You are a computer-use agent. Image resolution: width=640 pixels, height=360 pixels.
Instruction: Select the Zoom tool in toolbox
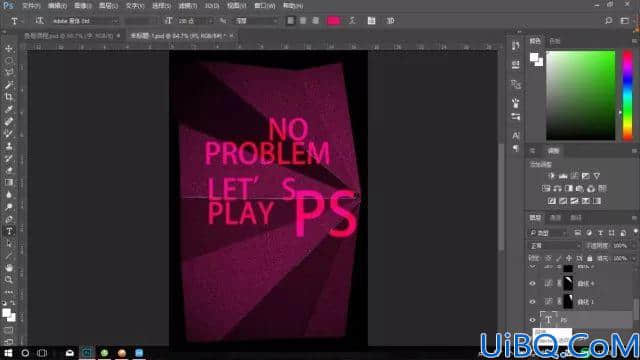(x=9, y=280)
